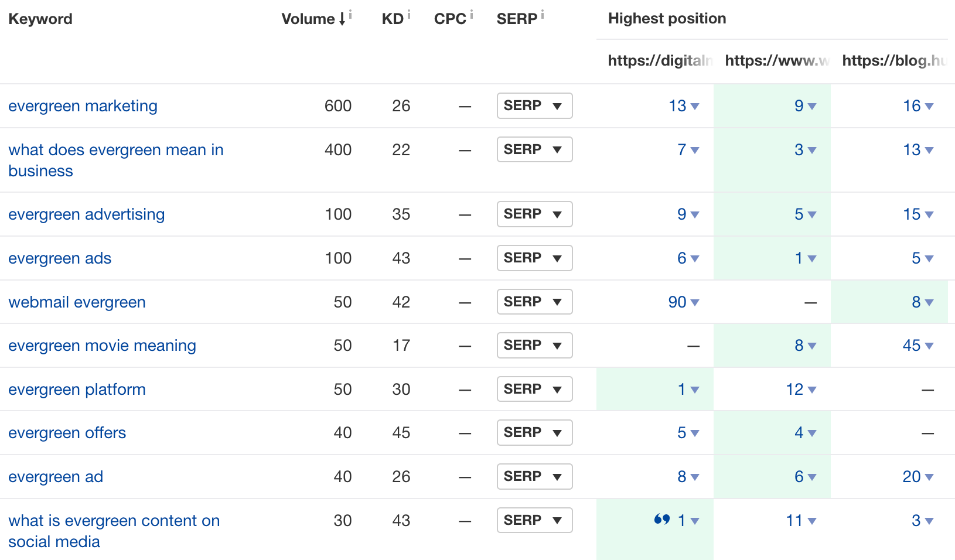Sort table by Keyword column header
This screenshot has width=955, height=560.
[40, 19]
